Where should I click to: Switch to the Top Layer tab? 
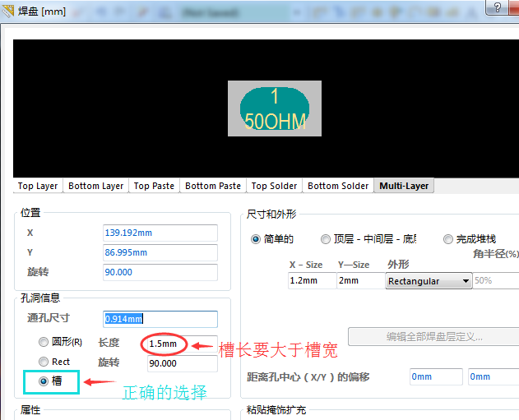pyautogui.click(x=38, y=186)
